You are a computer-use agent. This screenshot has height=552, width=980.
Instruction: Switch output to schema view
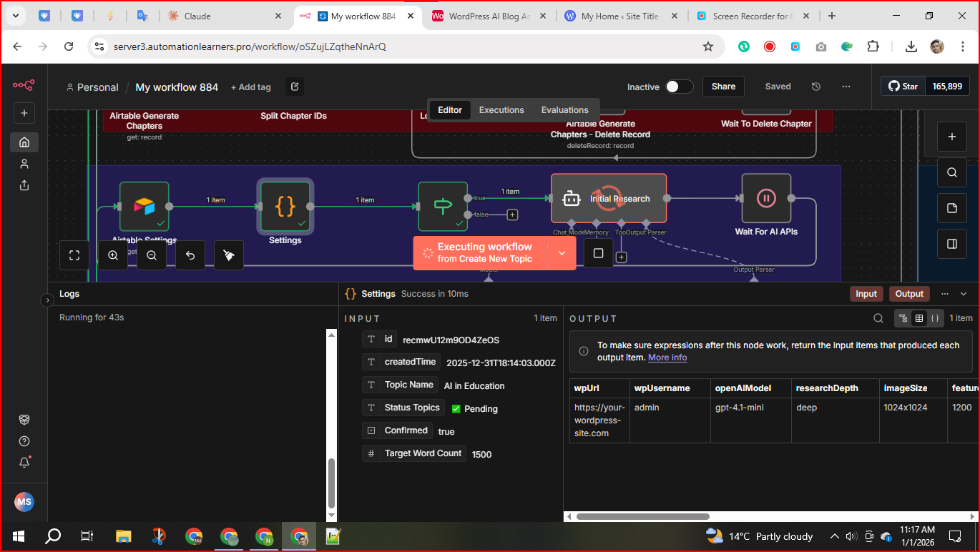point(903,318)
